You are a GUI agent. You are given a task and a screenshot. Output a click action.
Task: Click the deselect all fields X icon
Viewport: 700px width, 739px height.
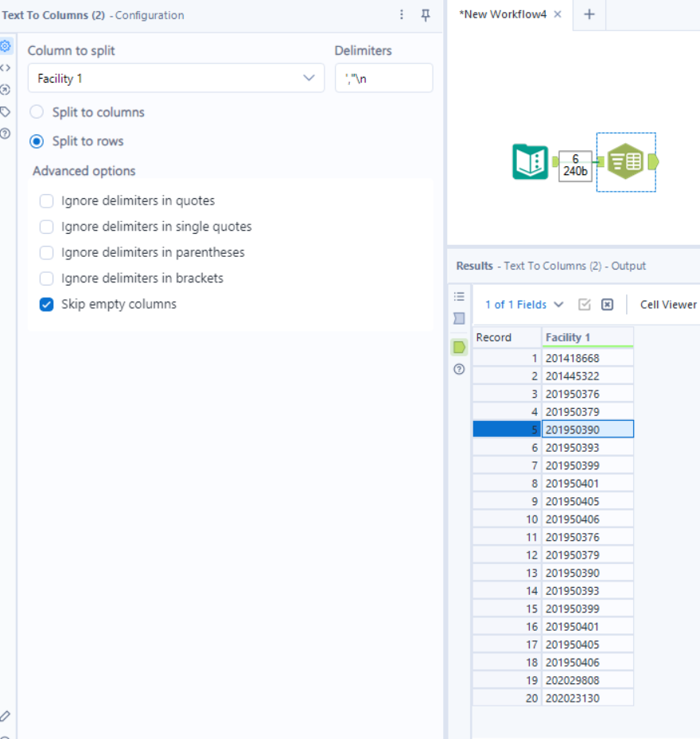click(607, 305)
